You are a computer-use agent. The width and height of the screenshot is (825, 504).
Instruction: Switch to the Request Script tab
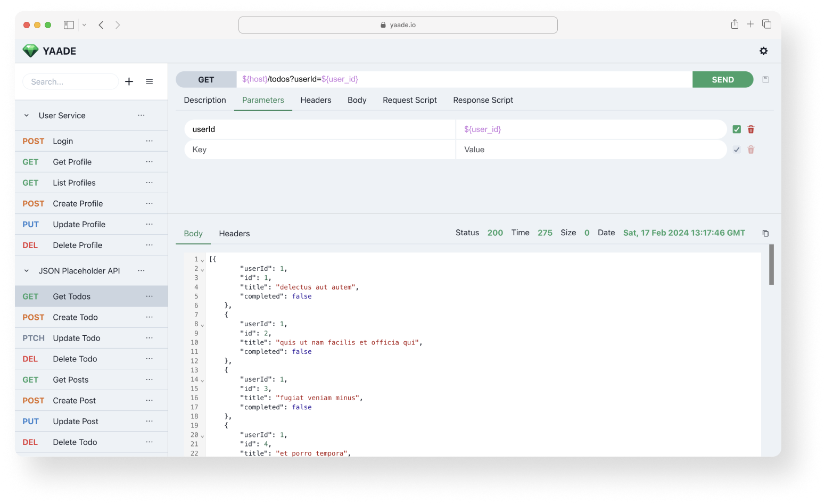410,100
